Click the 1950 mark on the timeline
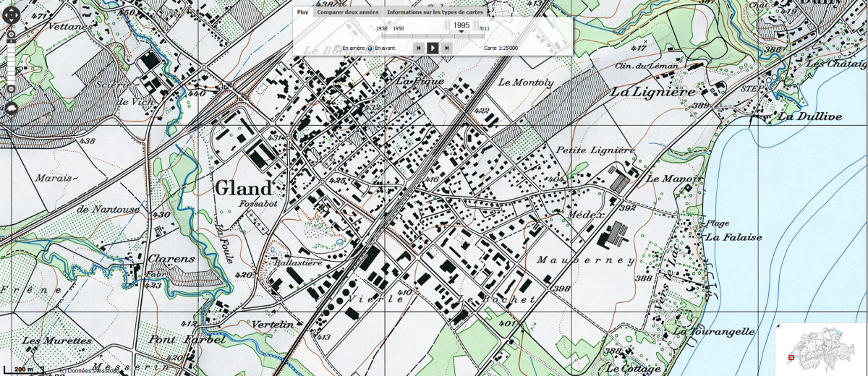 click(399, 28)
